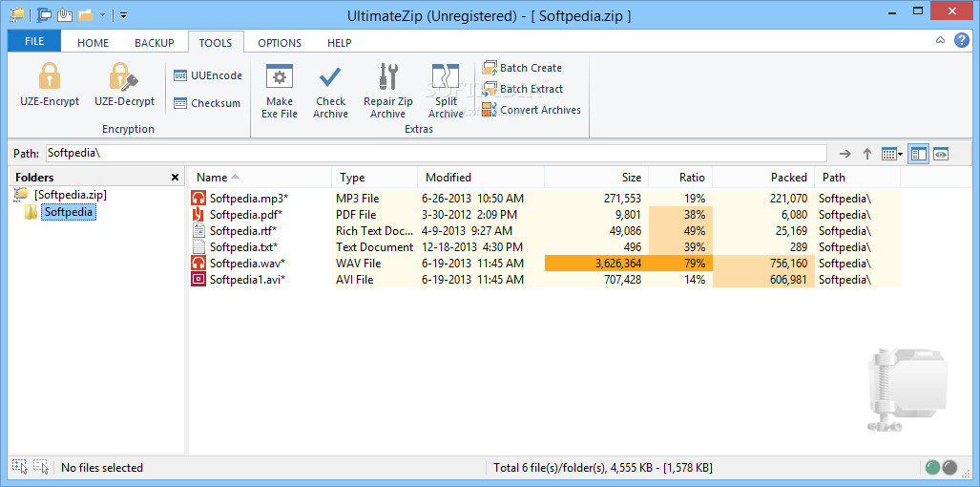Open Convert Archives
Screen dimensions: 980x487
click(x=532, y=110)
